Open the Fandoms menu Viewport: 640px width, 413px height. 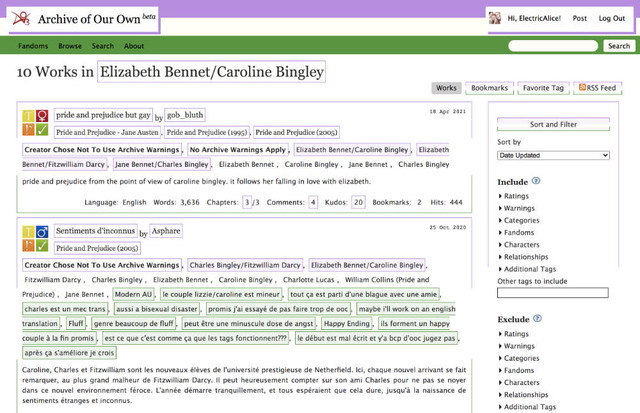pyautogui.click(x=33, y=46)
